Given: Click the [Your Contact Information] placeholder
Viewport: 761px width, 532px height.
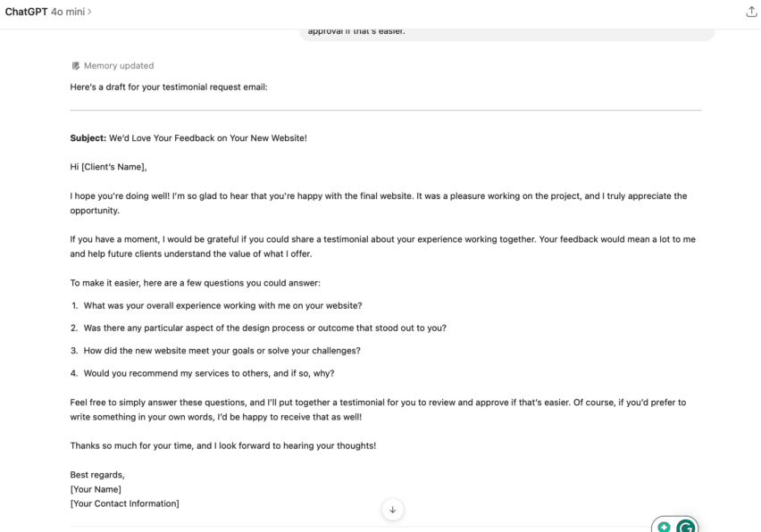Looking at the screenshot, I should point(124,503).
